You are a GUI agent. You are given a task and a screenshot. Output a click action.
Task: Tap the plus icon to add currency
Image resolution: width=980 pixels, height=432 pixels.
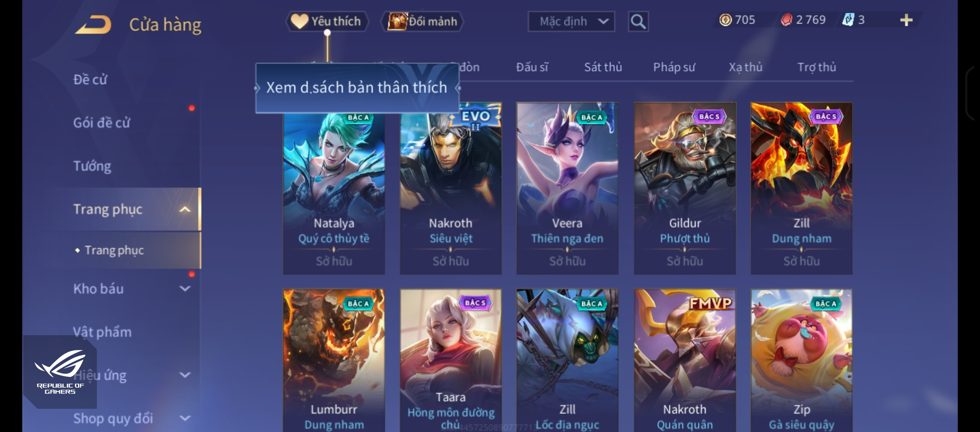906,20
